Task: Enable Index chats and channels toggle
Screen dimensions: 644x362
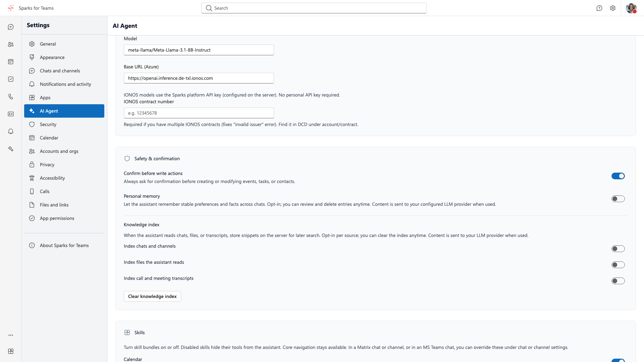Action: click(618, 249)
